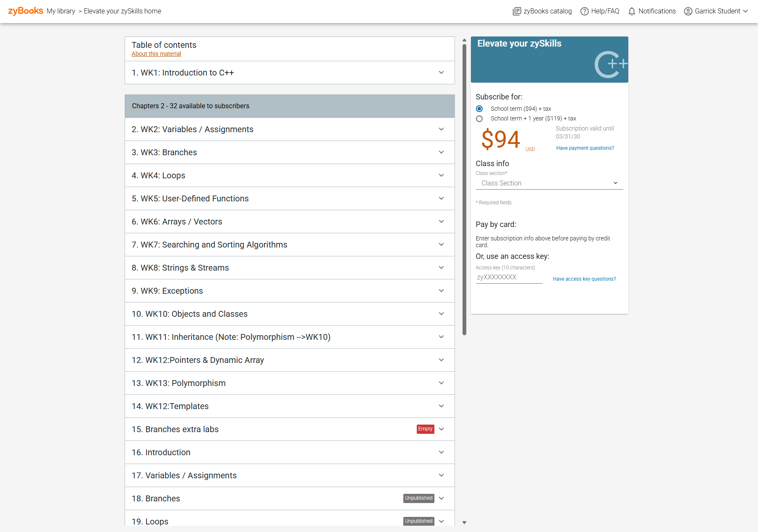758x532 pixels.
Task: Expand WK7: Searching and Sorting Algorithms
Action: tap(290, 245)
